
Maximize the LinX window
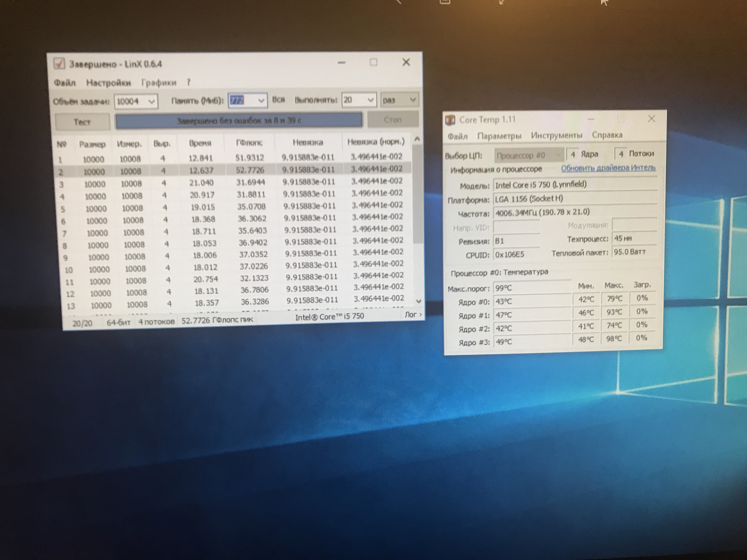(373, 62)
